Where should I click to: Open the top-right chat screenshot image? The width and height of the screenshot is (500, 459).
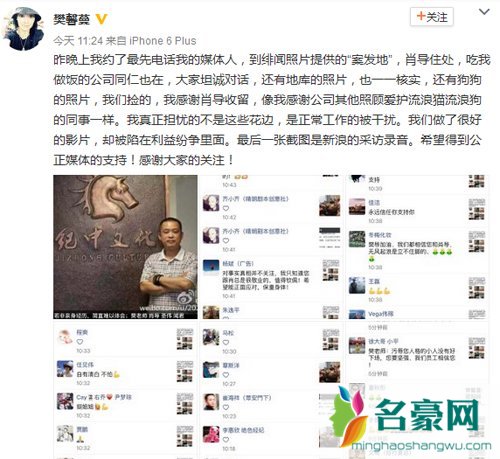[x=417, y=247]
